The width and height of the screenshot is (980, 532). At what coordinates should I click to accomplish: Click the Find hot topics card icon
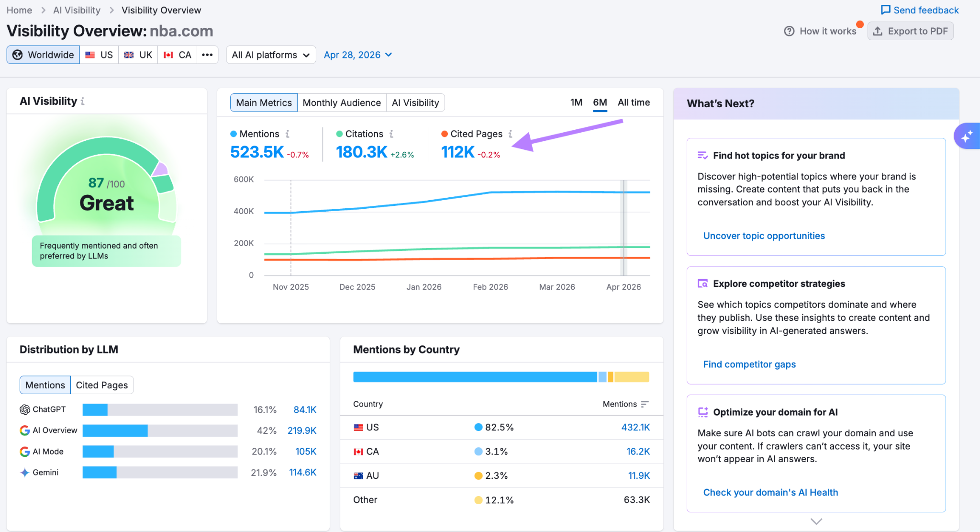pos(702,155)
